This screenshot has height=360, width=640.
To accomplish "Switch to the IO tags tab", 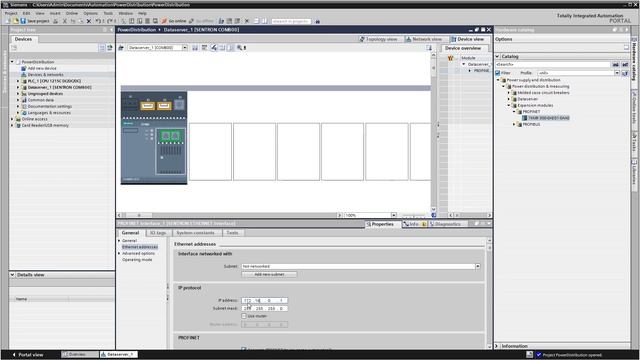I will coord(158,233).
